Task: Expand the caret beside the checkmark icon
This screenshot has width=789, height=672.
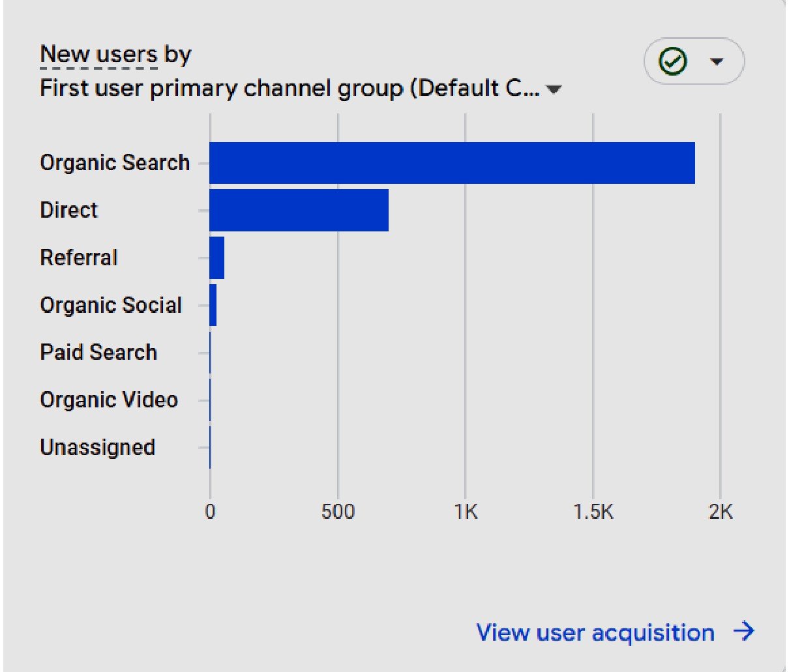Action: click(717, 62)
